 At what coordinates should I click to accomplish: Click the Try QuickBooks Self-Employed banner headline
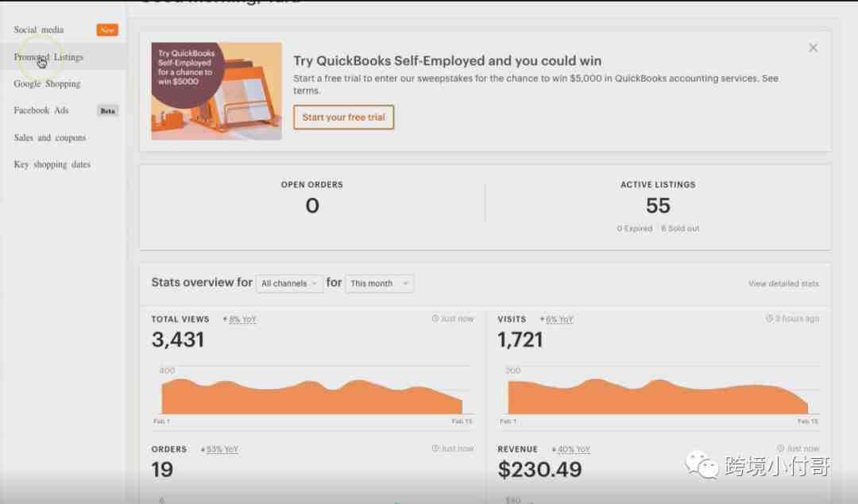tap(447, 60)
